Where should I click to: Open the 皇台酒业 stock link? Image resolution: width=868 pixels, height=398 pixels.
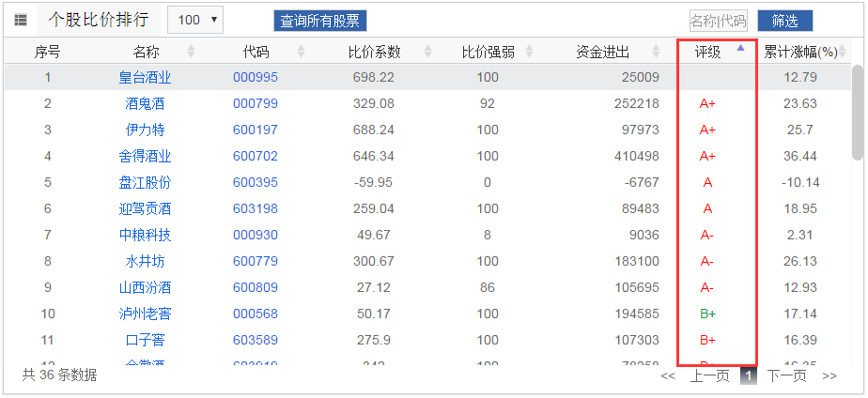(x=146, y=77)
